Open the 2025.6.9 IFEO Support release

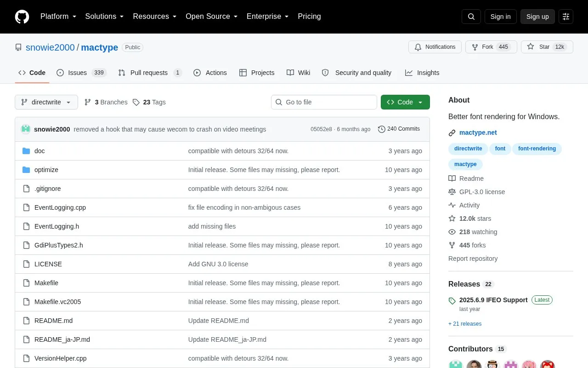point(493,300)
